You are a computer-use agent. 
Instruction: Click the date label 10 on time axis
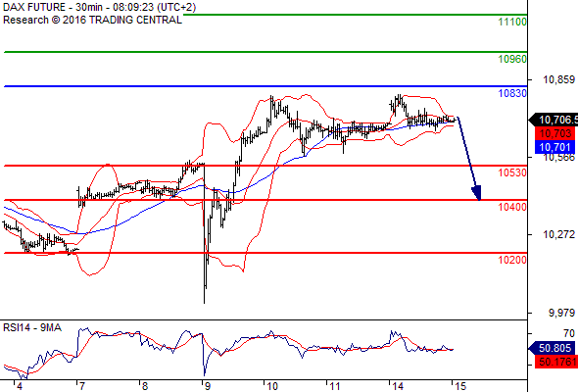pyautogui.click(x=272, y=386)
